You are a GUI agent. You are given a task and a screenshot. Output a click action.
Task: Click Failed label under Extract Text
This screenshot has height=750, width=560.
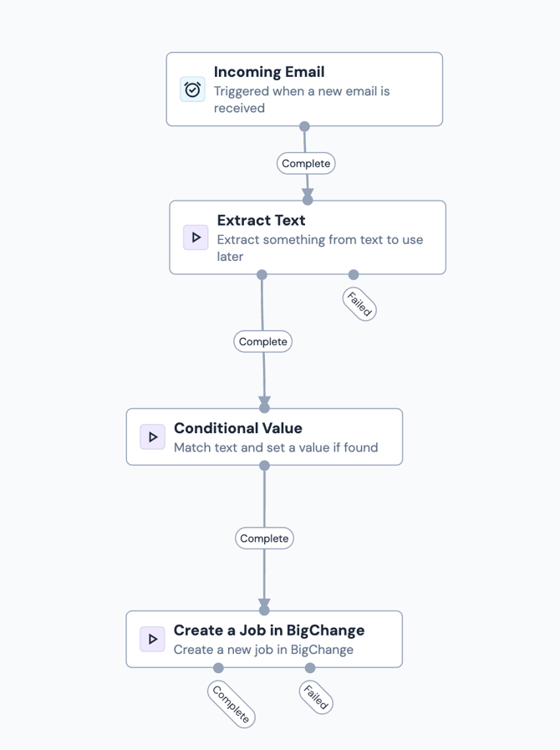(359, 303)
